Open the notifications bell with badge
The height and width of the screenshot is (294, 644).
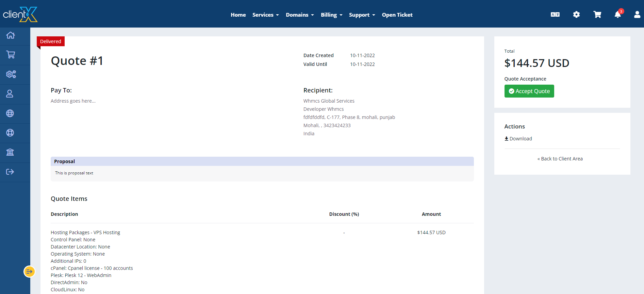pyautogui.click(x=618, y=15)
